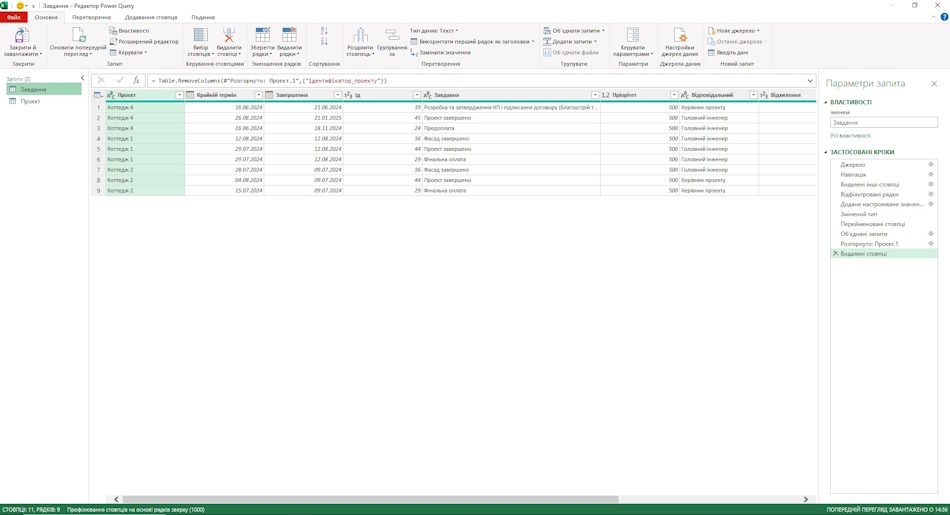Open the Завершення column filter dropdown
Image resolution: width=950 pixels, height=515 pixels.
[338, 95]
